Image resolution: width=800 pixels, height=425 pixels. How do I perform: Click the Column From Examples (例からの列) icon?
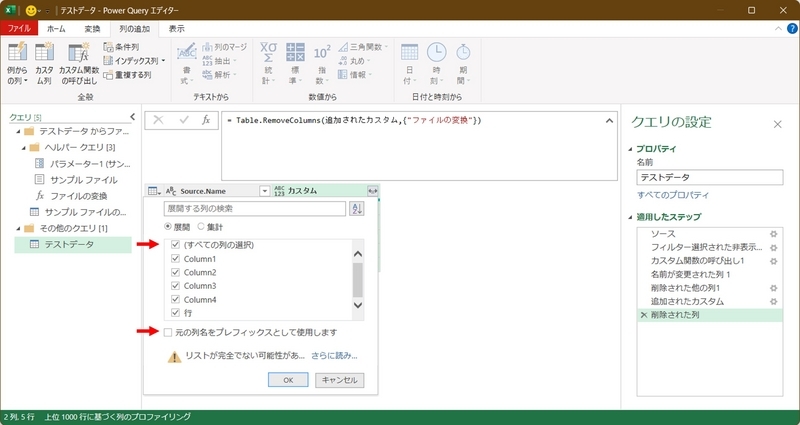point(17,53)
